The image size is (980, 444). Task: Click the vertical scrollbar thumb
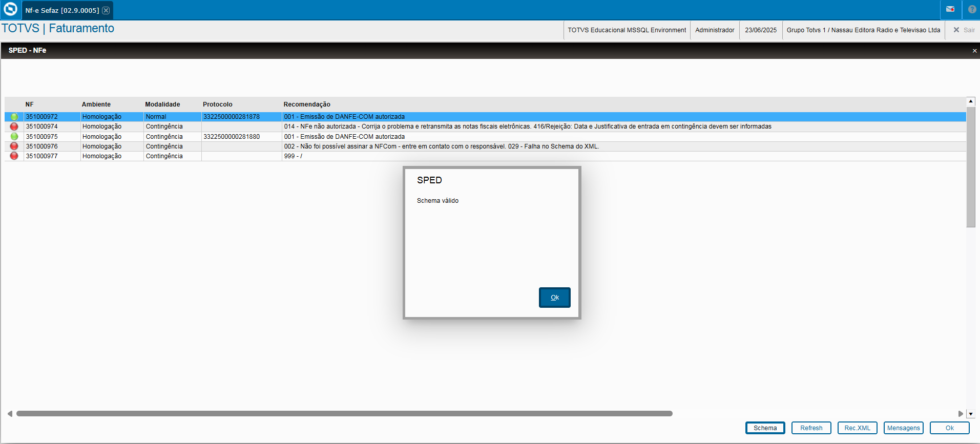point(970,166)
